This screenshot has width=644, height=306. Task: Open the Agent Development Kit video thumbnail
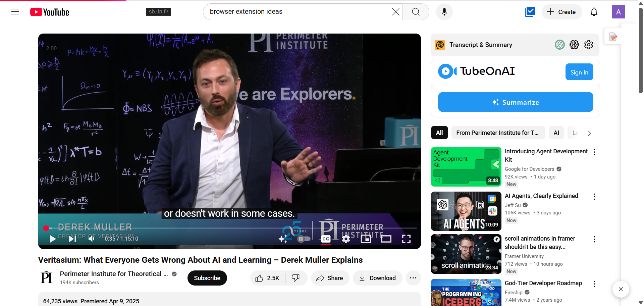pyautogui.click(x=466, y=167)
